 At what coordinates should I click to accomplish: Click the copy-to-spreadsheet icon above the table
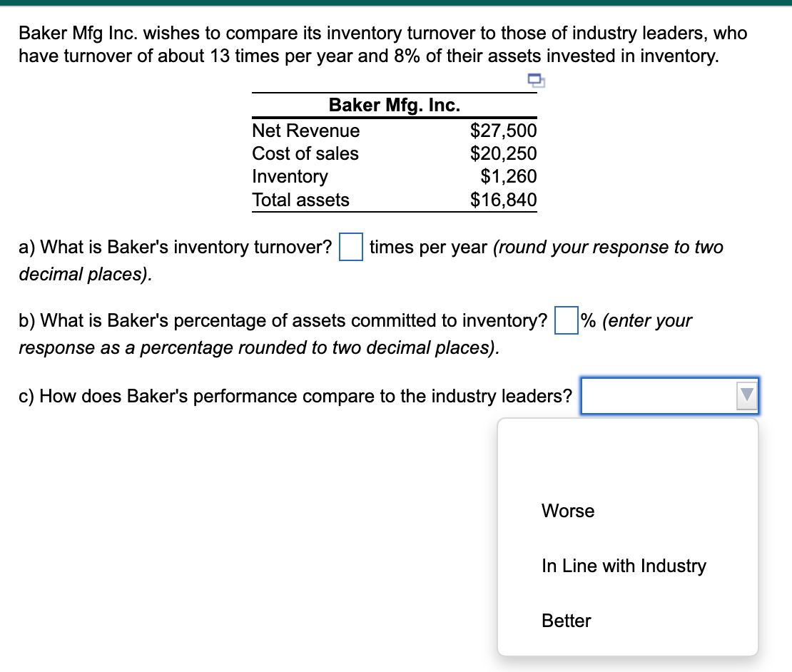point(534,81)
